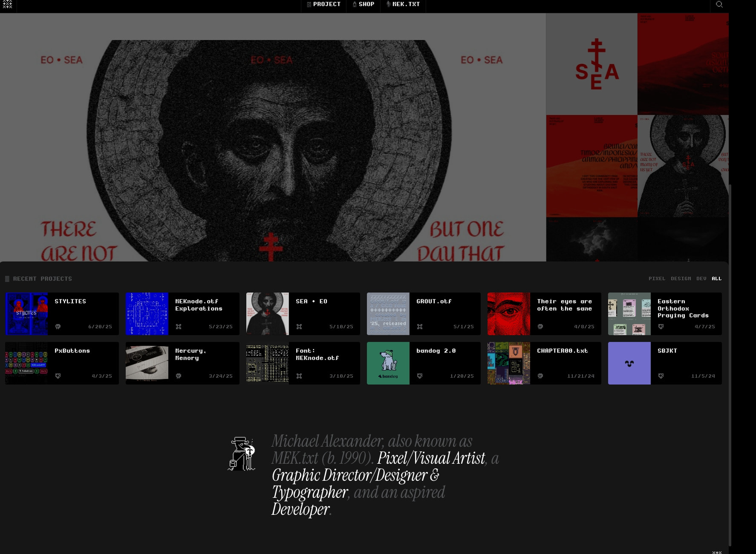756x554 pixels.
Task: Open the small saint icon poster tile
Action: (683, 166)
